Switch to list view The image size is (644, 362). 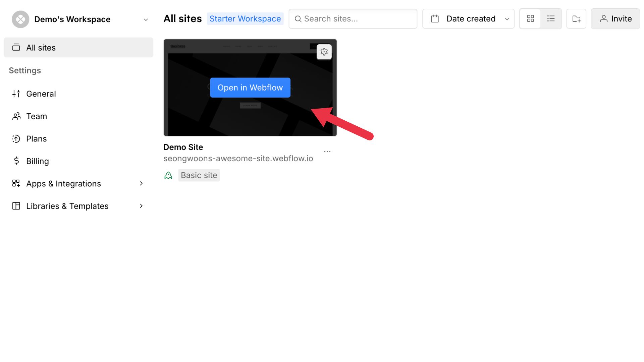(551, 19)
